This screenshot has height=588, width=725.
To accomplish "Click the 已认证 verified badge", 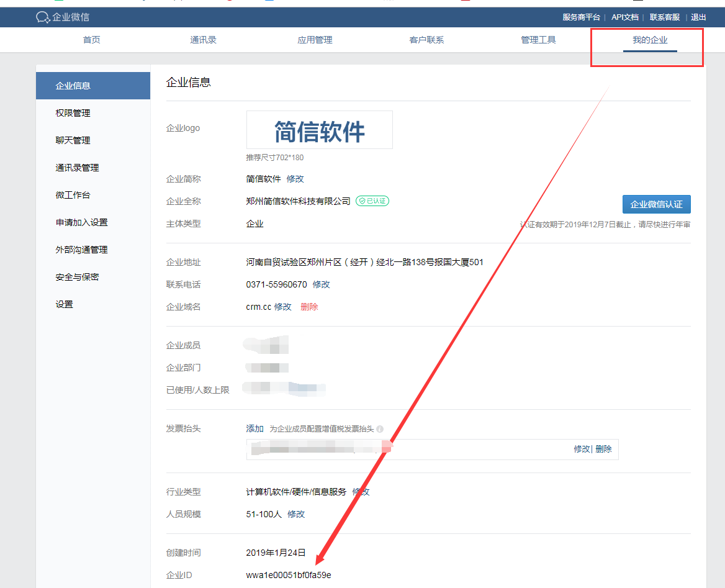I will point(372,201).
